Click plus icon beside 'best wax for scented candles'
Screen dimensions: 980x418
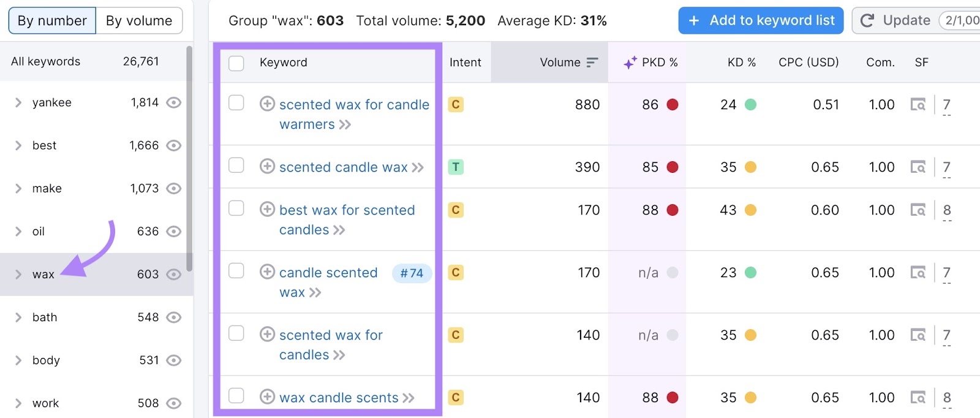[x=267, y=209]
